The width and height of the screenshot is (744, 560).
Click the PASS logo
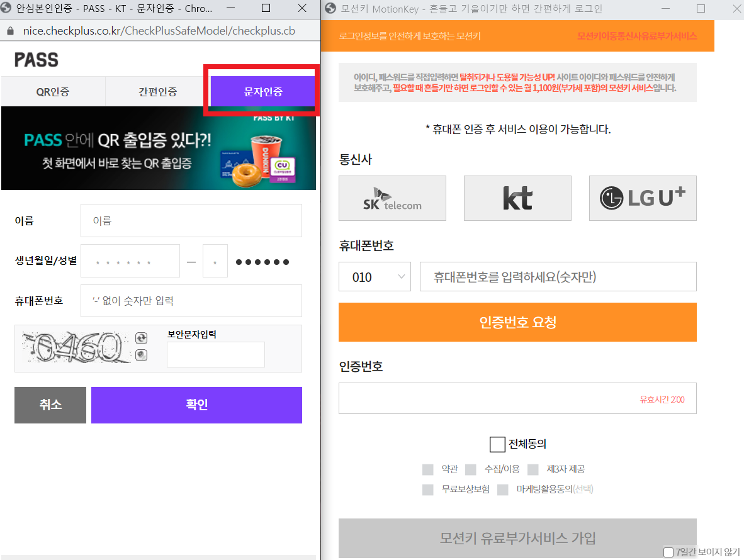click(37, 60)
